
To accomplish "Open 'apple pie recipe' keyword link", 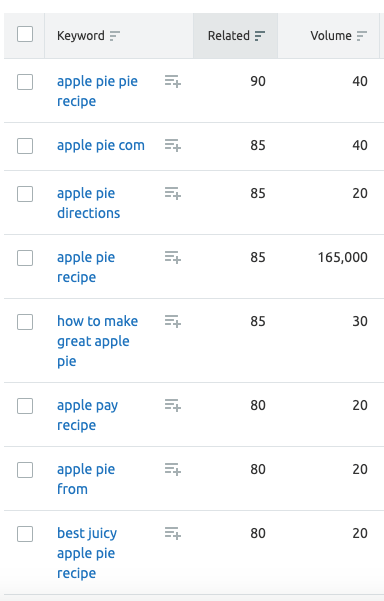I will (86, 267).
